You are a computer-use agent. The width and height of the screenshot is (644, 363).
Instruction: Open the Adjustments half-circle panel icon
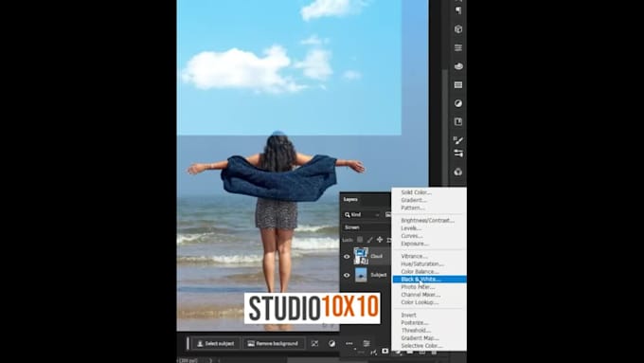tap(458, 103)
